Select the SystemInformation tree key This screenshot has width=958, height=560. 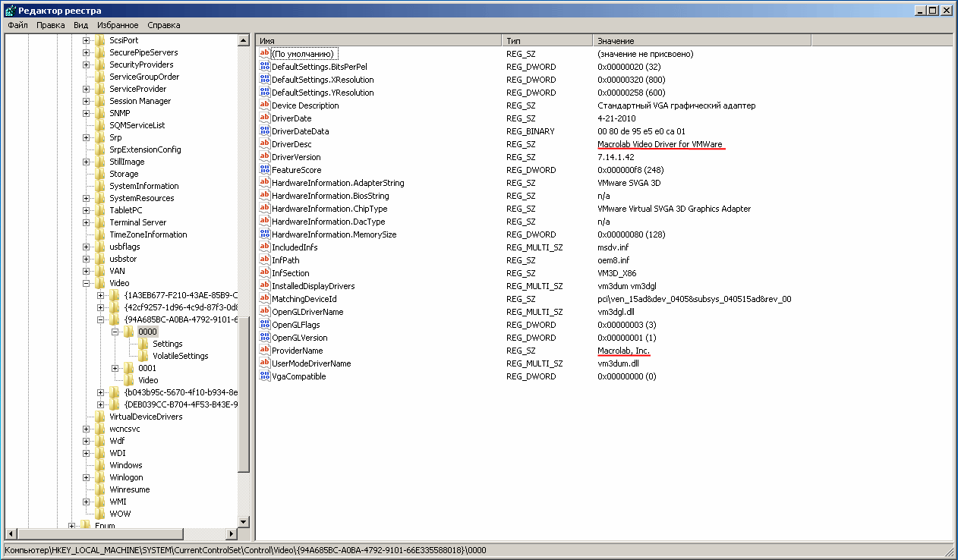pyautogui.click(x=144, y=186)
